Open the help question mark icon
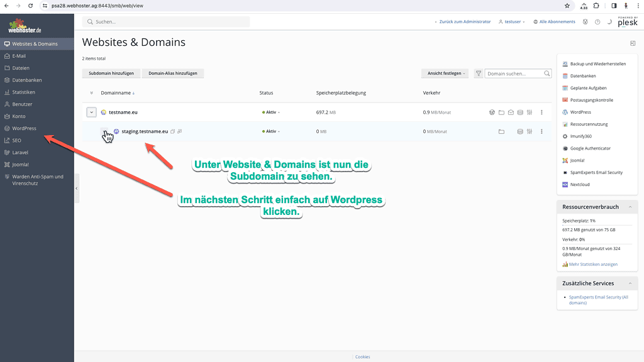 click(597, 22)
